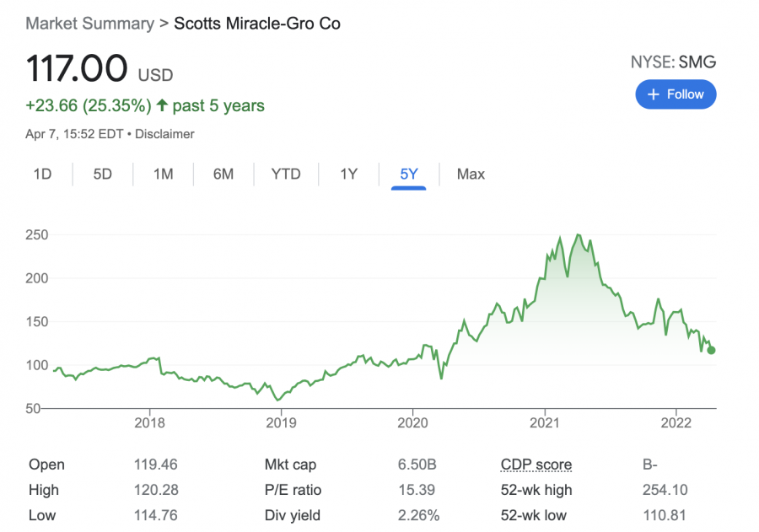The image size is (759, 532).
Task: Click the 117.00 price value
Action: 77,68
